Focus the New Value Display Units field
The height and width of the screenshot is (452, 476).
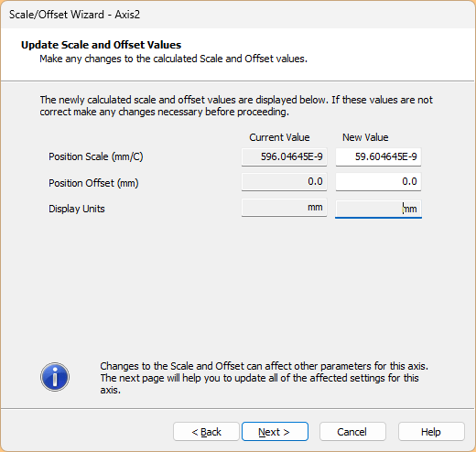[x=378, y=209]
